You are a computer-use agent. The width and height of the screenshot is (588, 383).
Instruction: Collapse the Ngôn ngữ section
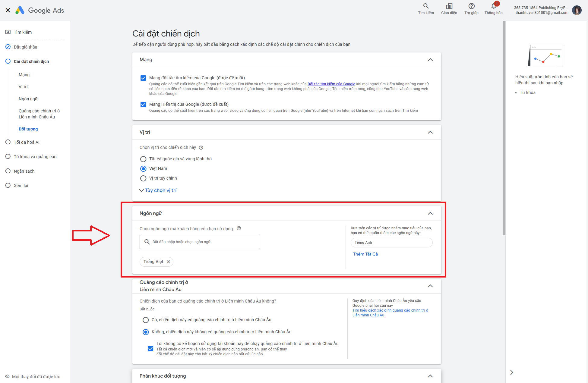[x=430, y=213]
